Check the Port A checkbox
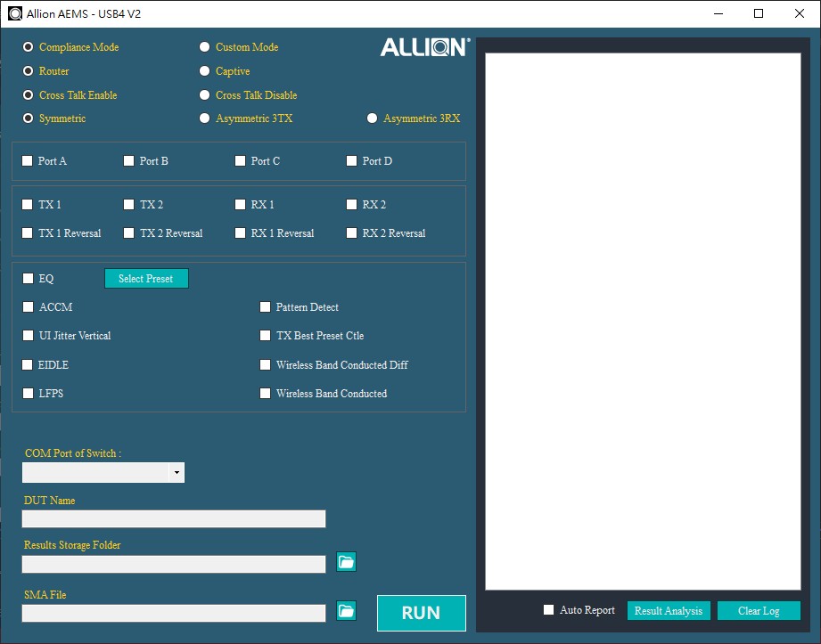Image resolution: width=821 pixels, height=644 pixels. pos(28,160)
